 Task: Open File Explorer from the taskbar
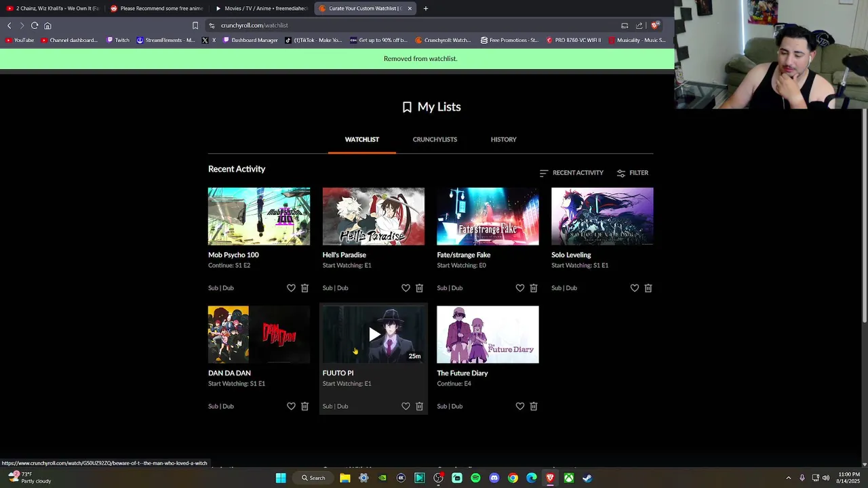tap(345, 478)
